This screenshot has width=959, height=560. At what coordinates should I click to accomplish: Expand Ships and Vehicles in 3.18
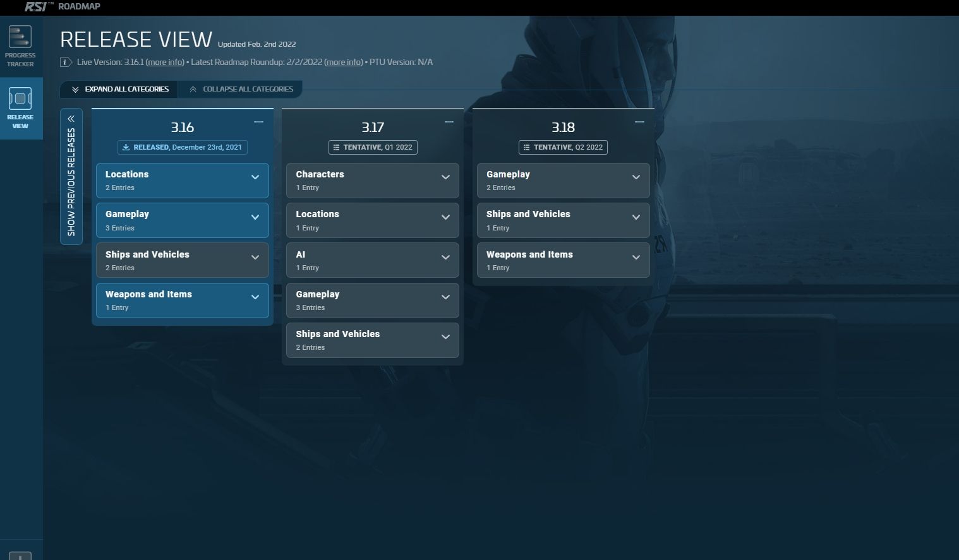point(563,220)
